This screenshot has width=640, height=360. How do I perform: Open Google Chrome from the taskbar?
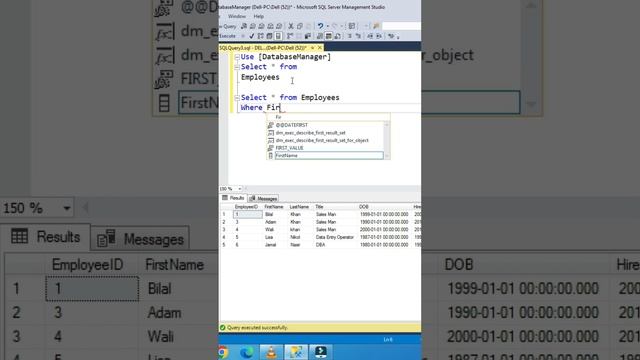point(223,352)
